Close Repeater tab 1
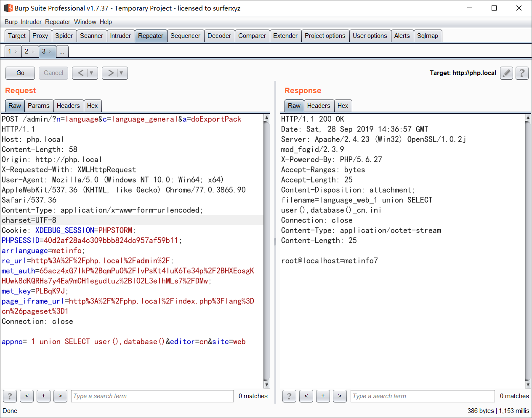Viewport: 532px width, 418px height. tap(16, 52)
